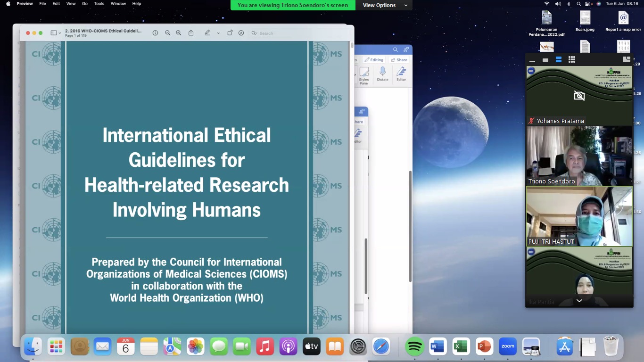This screenshot has width=644, height=362.
Task: Click the Editing button in Word window
Action: pyautogui.click(x=374, y=60)
